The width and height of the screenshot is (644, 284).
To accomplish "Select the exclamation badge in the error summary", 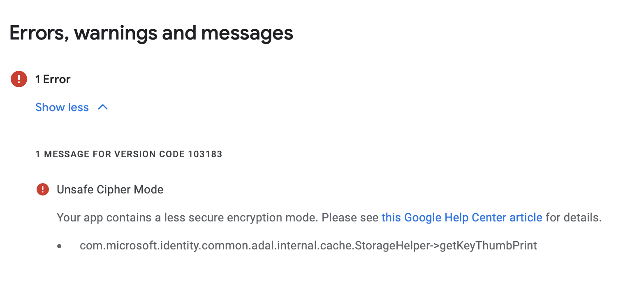I will pyautogui.click(x=19, y=79).
